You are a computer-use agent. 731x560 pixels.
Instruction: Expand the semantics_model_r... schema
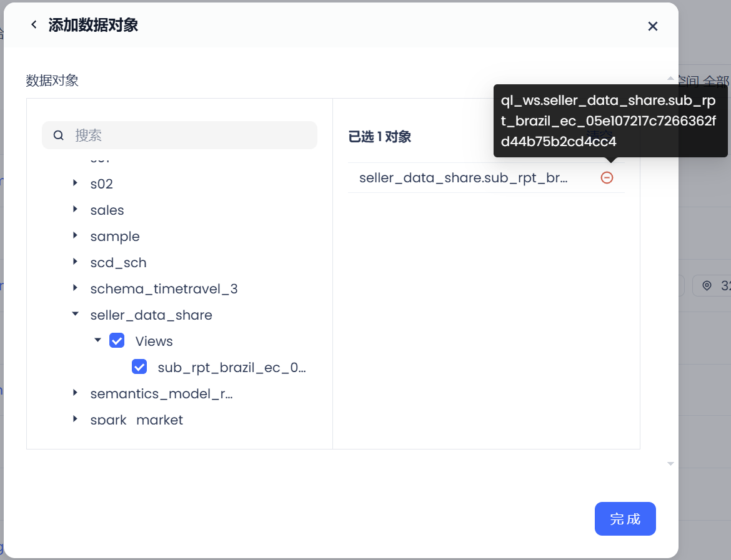[x=76, y=393]
